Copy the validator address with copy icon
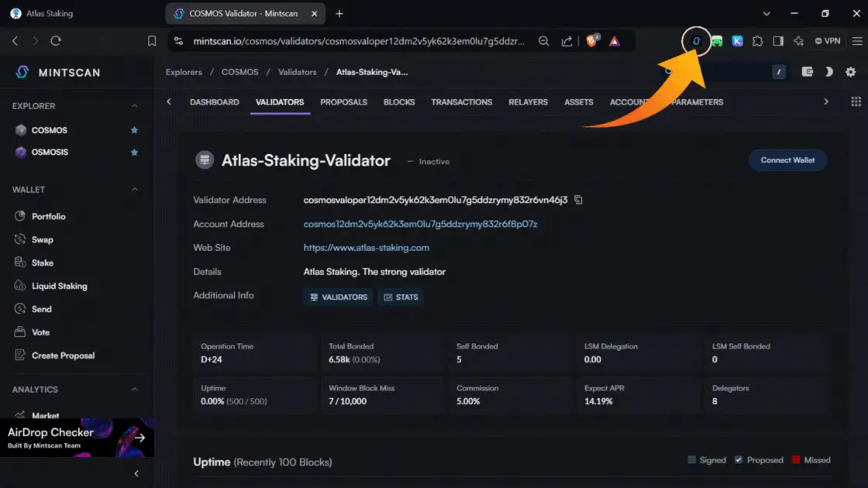The image size is (868, 488). [x=578, y=200]
